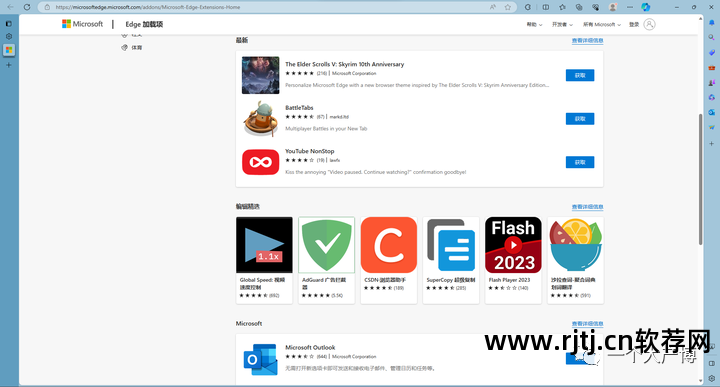
Task: Open notifications bell in right sidebar
Action: pos(712,22)
